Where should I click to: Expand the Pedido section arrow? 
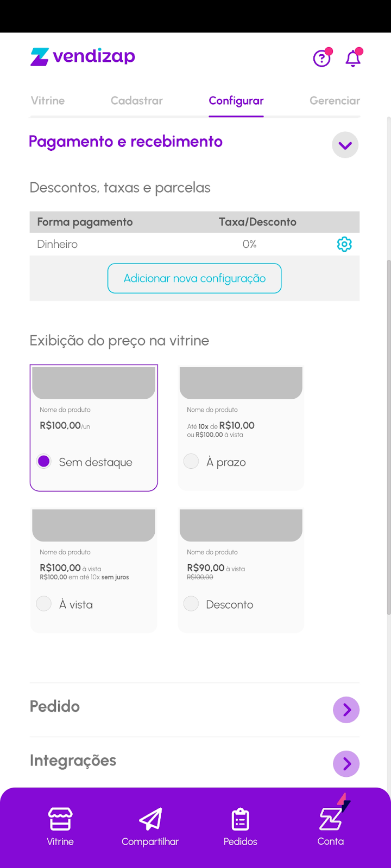click(346, 710)
